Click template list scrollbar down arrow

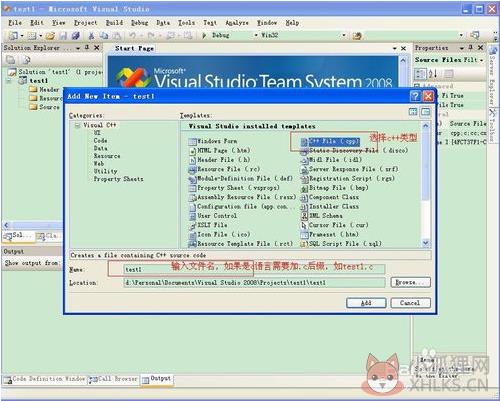tap(426, 243)
